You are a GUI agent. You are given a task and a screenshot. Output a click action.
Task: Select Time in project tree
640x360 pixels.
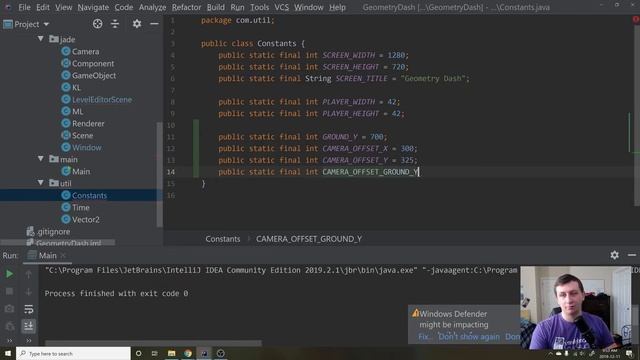[x=80, y=207]
